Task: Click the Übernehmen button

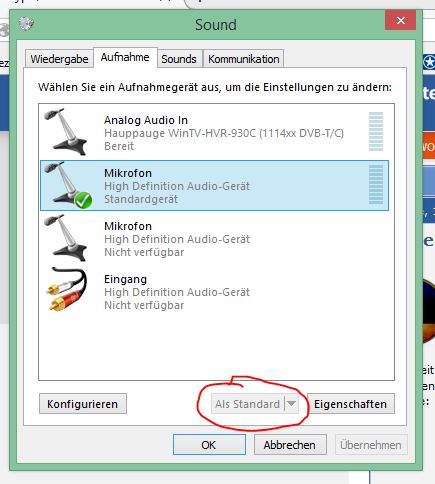Action: (x=371, y=444)
